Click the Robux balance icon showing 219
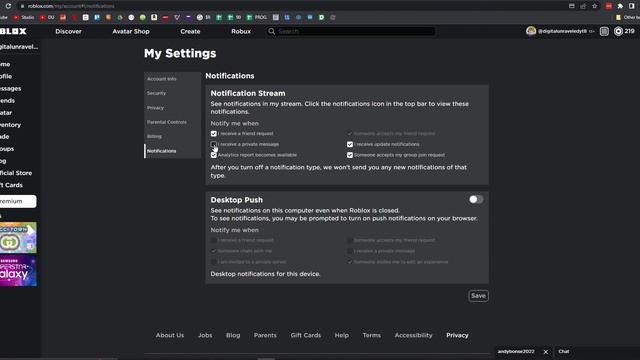Screen dimensions: 640x360 (618, 31)
